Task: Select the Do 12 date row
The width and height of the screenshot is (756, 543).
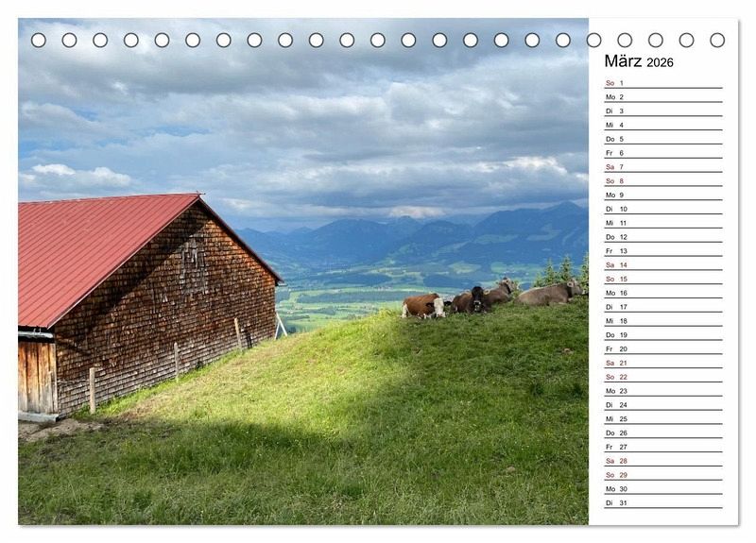Action: [x=663, y=237]
